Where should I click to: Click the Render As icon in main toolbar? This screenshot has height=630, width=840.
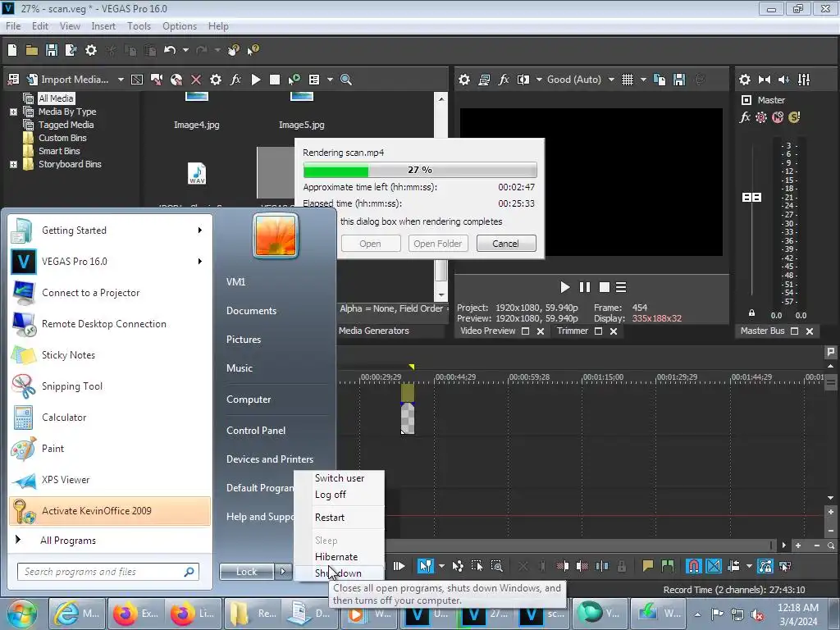(71, 50)
